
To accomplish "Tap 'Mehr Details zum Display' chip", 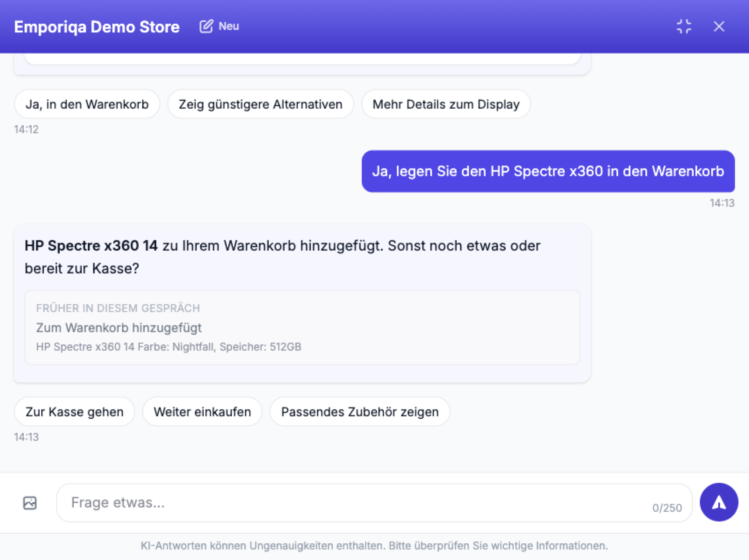I will tap(446, 104).
